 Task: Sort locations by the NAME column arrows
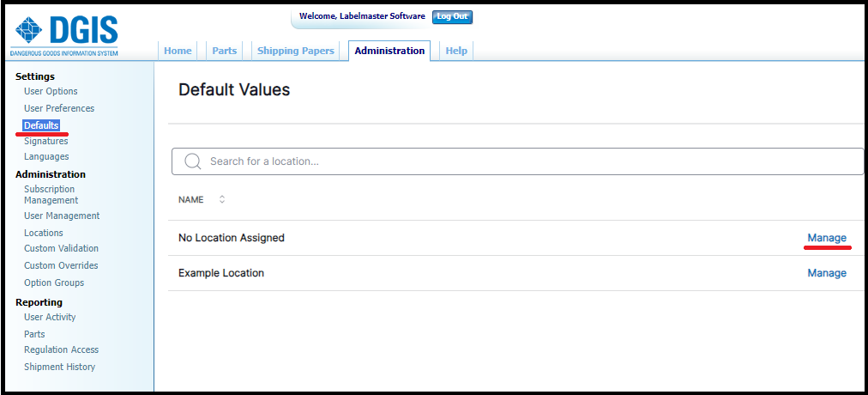coord(222,199)
